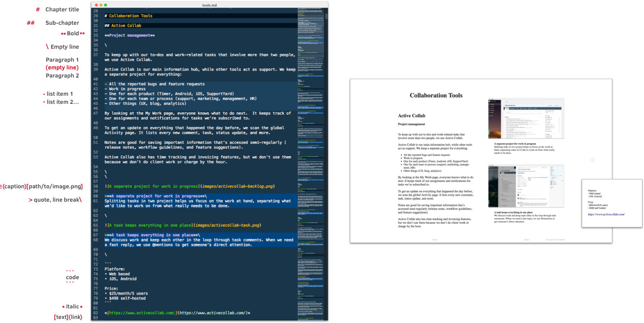The image size is (644, 323).
Task: Open the task screenshot in preview
Action: (526, 186)
